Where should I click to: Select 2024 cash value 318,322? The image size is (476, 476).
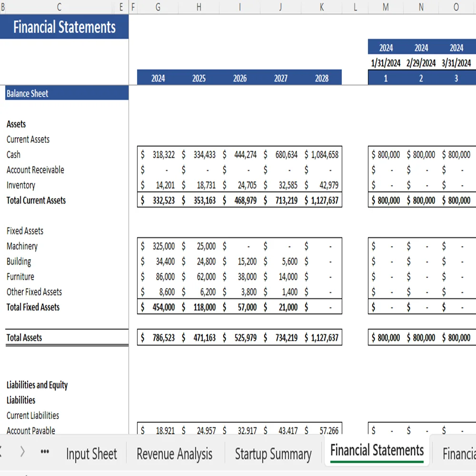[x=158, y=155]
